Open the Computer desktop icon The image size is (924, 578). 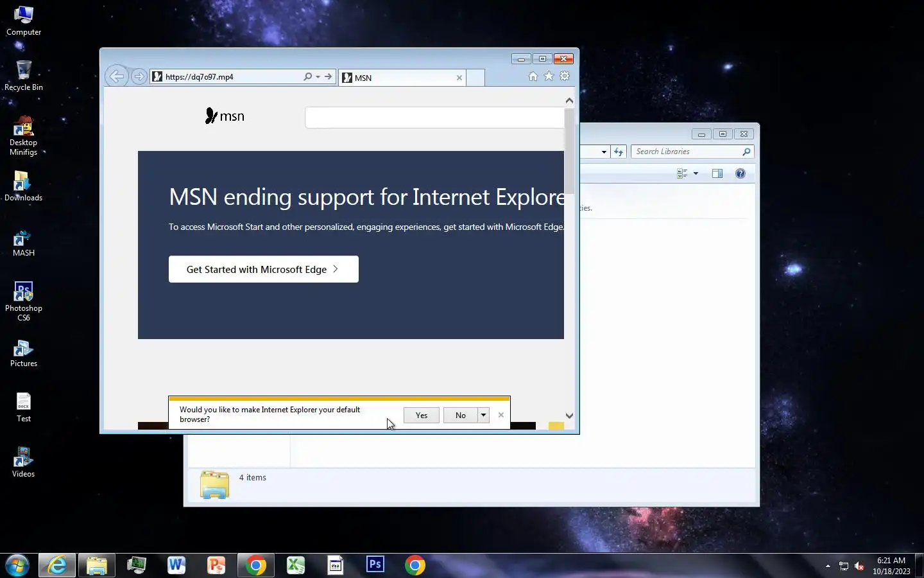[24, 21]
